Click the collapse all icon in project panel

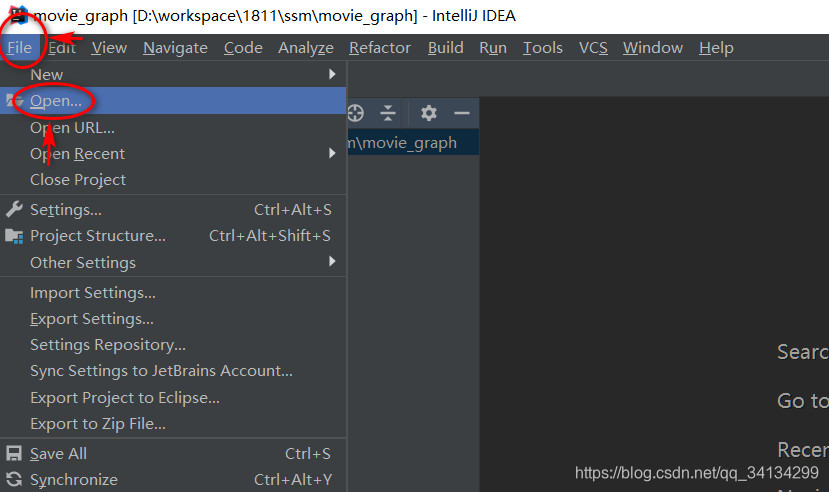click(388, 113)
